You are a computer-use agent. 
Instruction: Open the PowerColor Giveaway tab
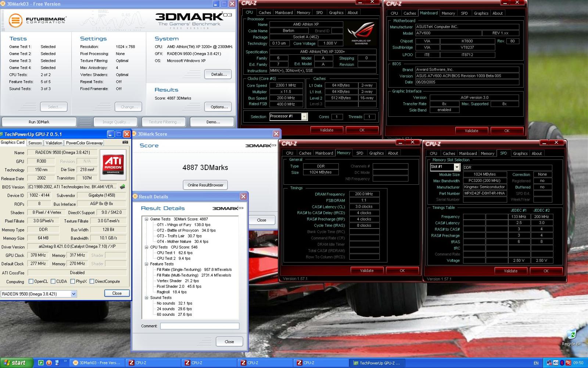[x=85, y=143]
